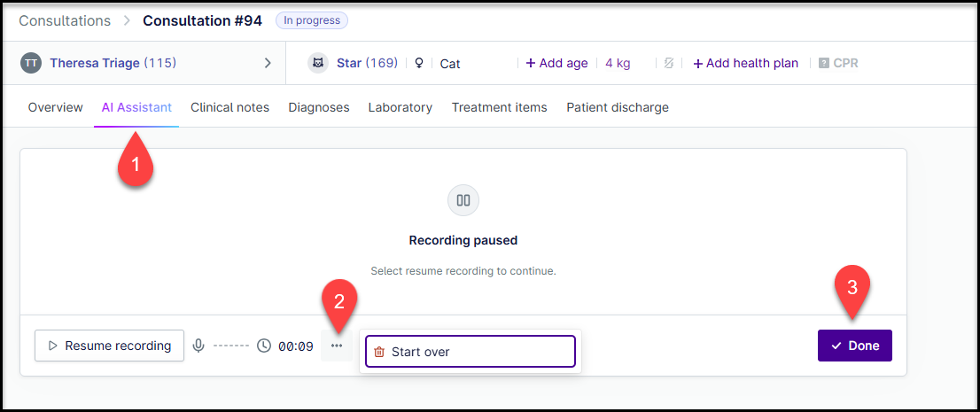Image resolution: width=980 pixels, height=412 pixels.
Task: Click the In progress status badge
Action: point(312,20)
